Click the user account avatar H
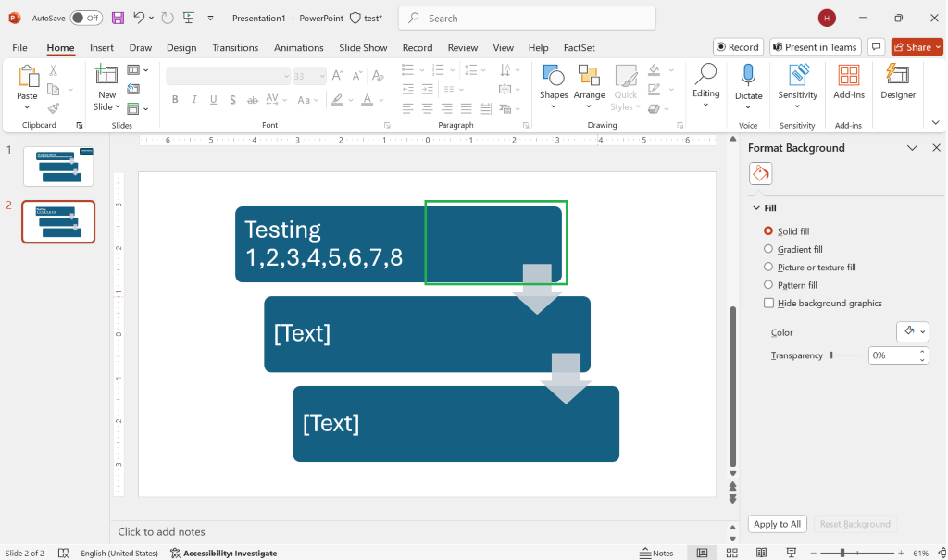Screen dimensions: 948x560 [x=827, y=19]
